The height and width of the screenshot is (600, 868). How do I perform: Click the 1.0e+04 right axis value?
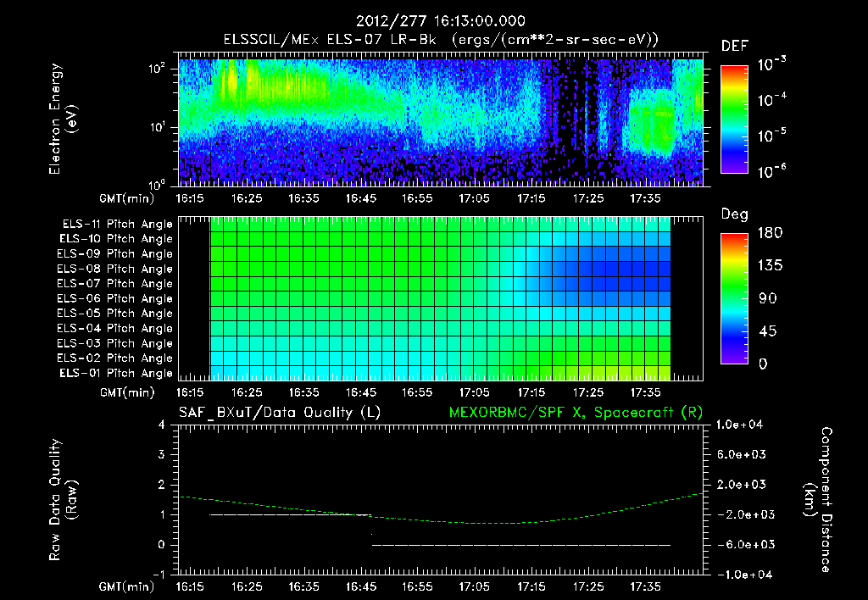(739, 425)
